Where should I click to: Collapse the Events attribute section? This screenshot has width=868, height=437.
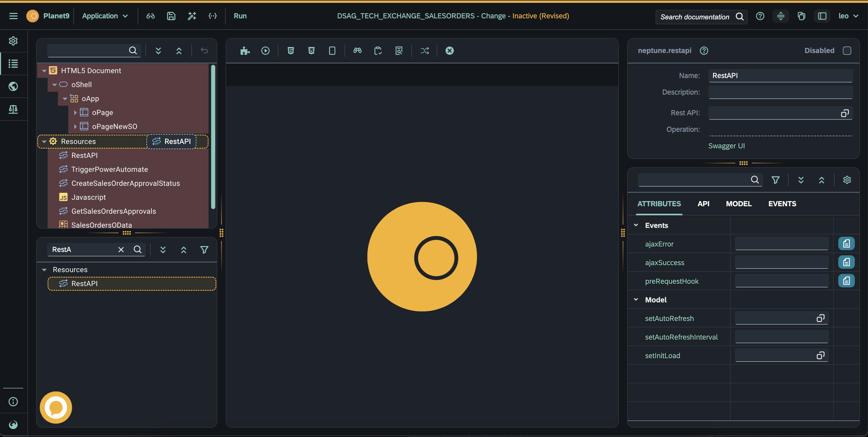click(636, 225)
